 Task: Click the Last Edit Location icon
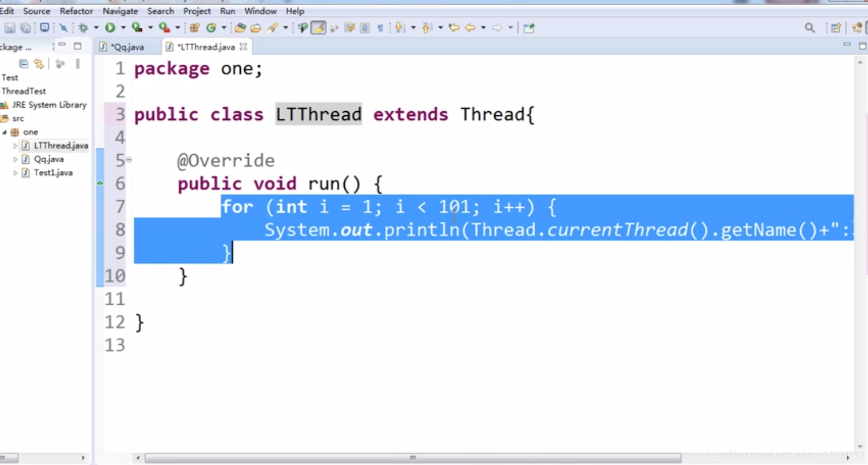point(454,28)
